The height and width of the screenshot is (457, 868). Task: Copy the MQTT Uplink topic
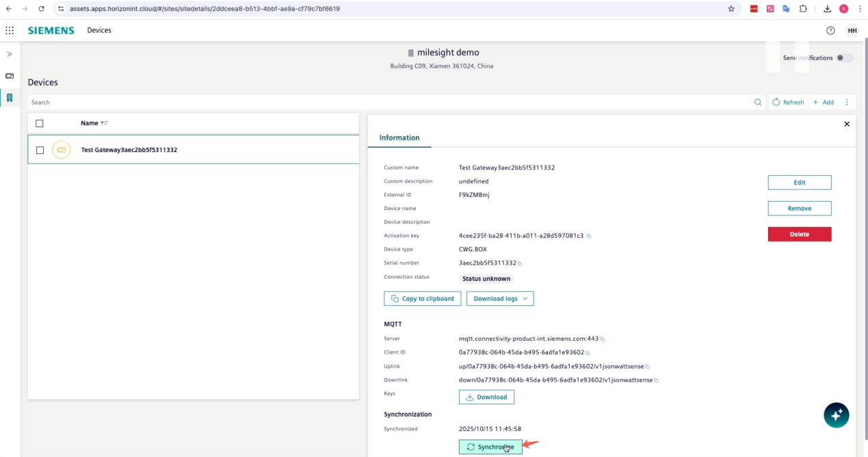pos(648,367)
